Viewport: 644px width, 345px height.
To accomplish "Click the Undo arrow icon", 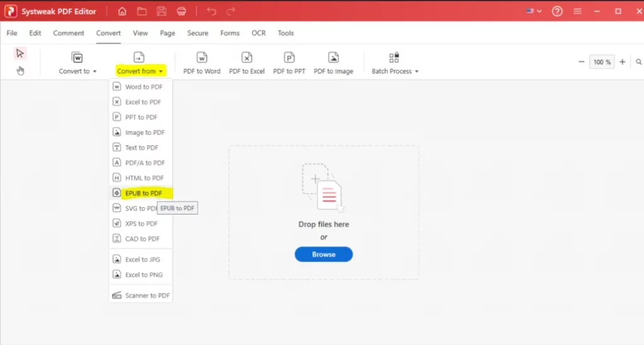I will [211, 11].
